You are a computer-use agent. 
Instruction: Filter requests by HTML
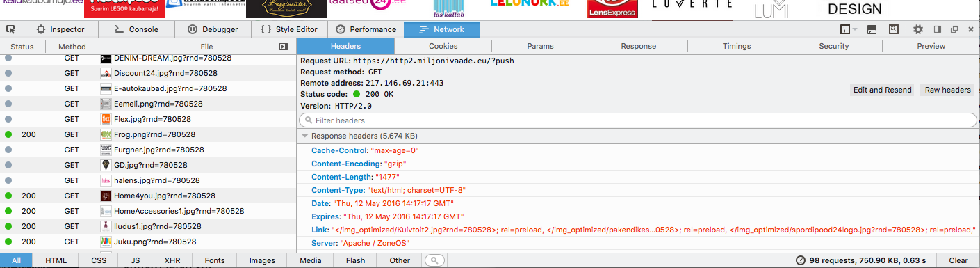56,260
